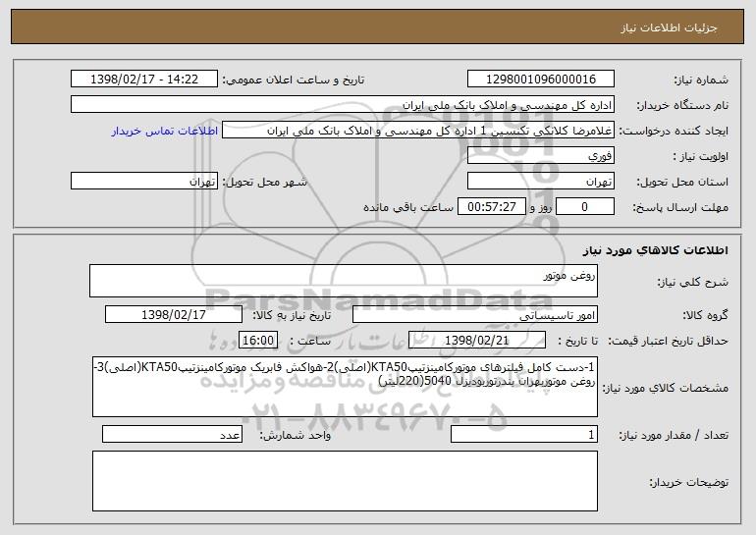756x535 pixels.
Task: Click the شماره نیاز label
Action: coord(701,80)
